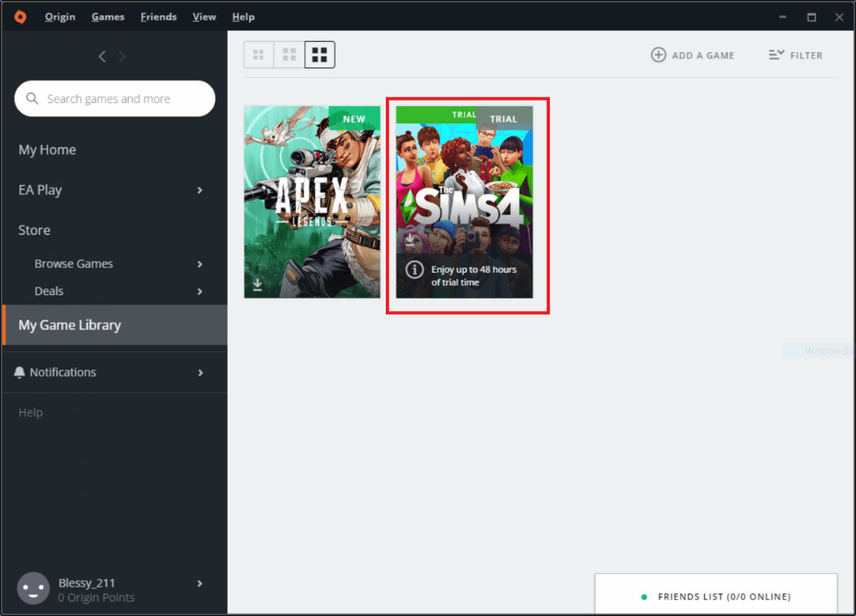Open the Store section

pos(34,230)
